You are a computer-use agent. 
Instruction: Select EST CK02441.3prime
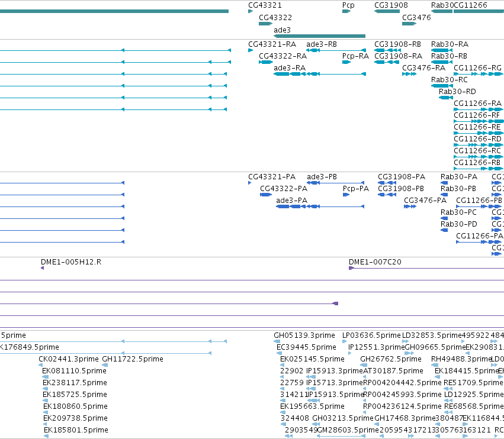69,359
